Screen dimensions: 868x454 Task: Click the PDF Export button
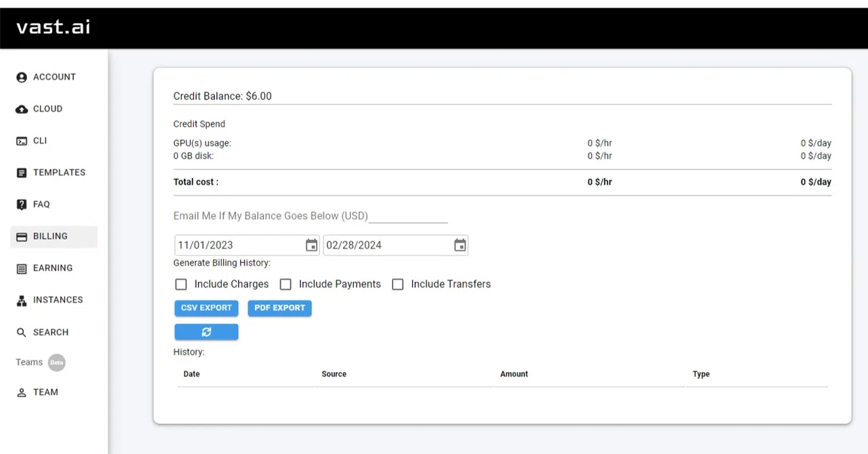click(279, 308)
